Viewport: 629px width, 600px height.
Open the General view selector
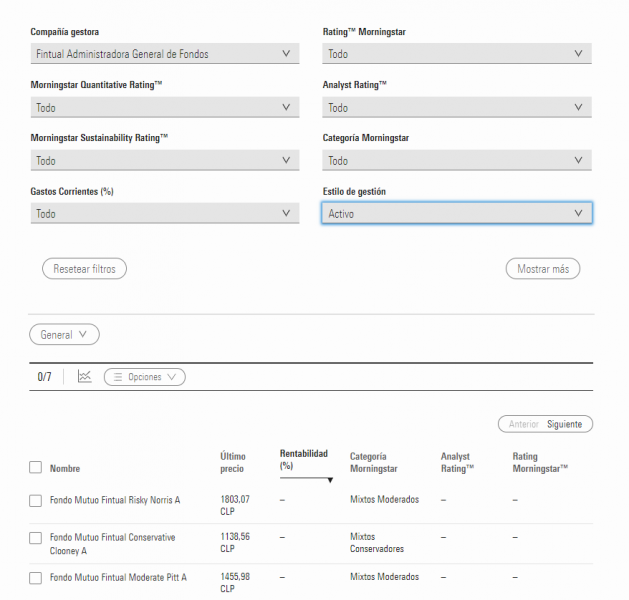64,335
